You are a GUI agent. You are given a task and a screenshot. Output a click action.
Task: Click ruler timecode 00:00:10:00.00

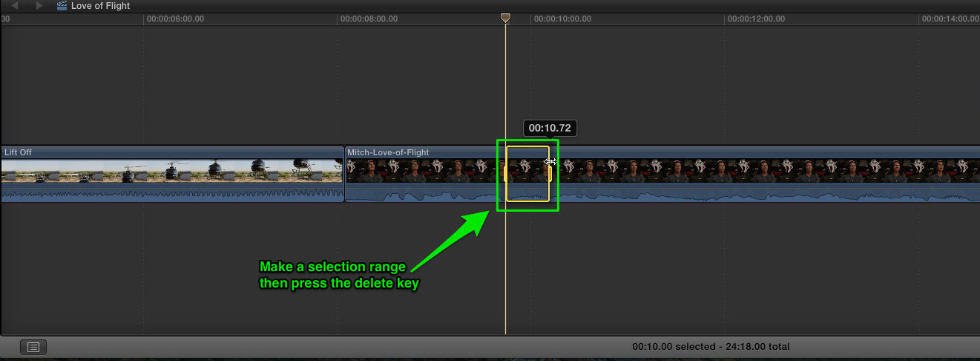(563, 19)
